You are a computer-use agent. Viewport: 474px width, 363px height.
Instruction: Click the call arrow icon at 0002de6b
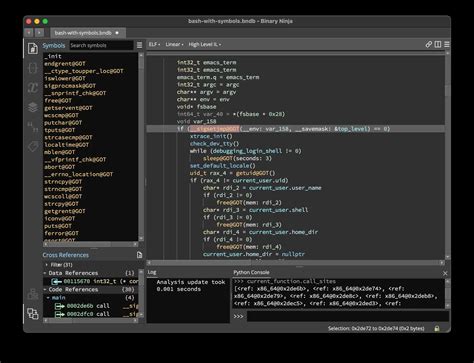pyautogui.click(x=59, y=306)
